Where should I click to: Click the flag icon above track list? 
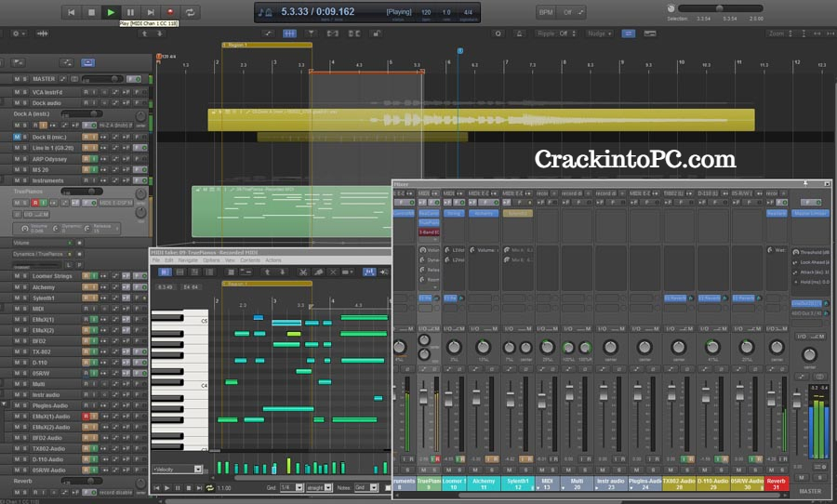pyautogui.click(x=18, y=62)
